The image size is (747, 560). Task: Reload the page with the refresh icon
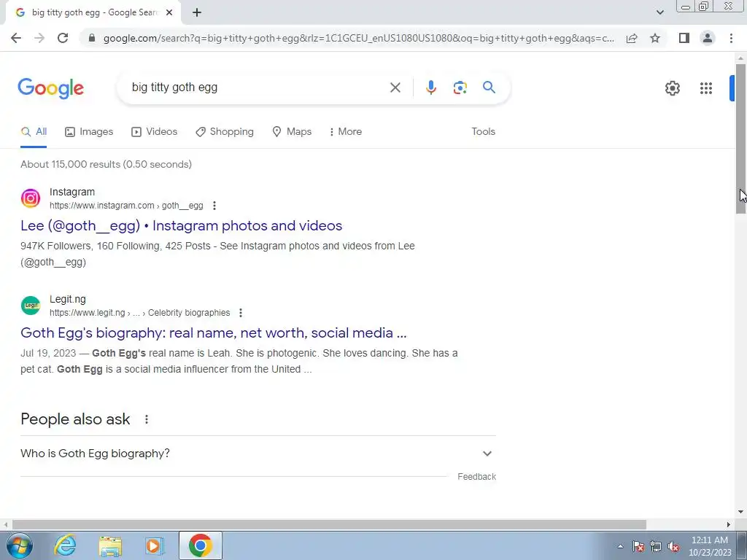pos(63,38)
